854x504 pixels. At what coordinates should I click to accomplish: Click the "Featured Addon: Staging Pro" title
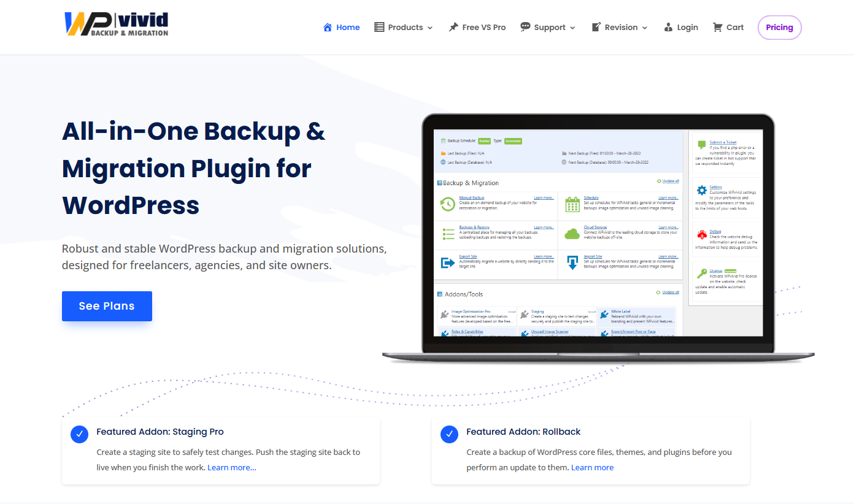click(x=160, y=432)
